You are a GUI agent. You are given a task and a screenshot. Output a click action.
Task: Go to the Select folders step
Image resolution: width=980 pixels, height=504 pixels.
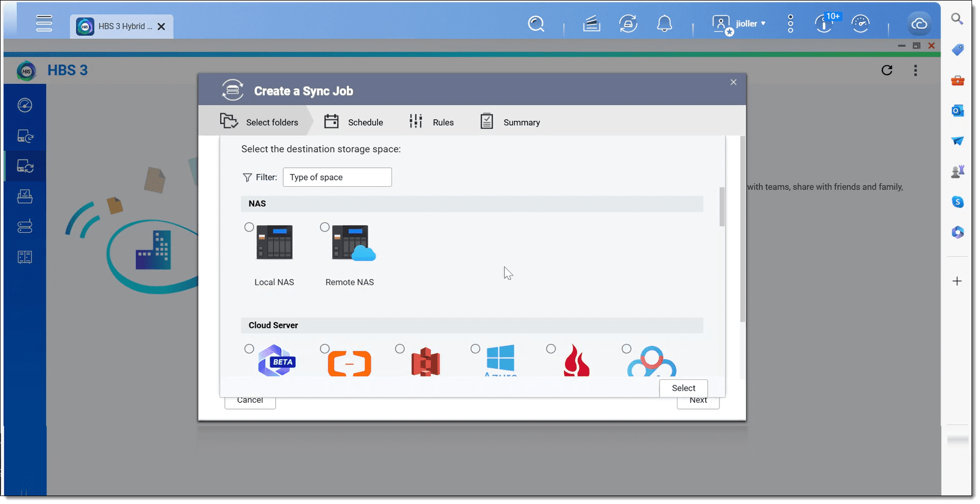[x=259, y=122]
